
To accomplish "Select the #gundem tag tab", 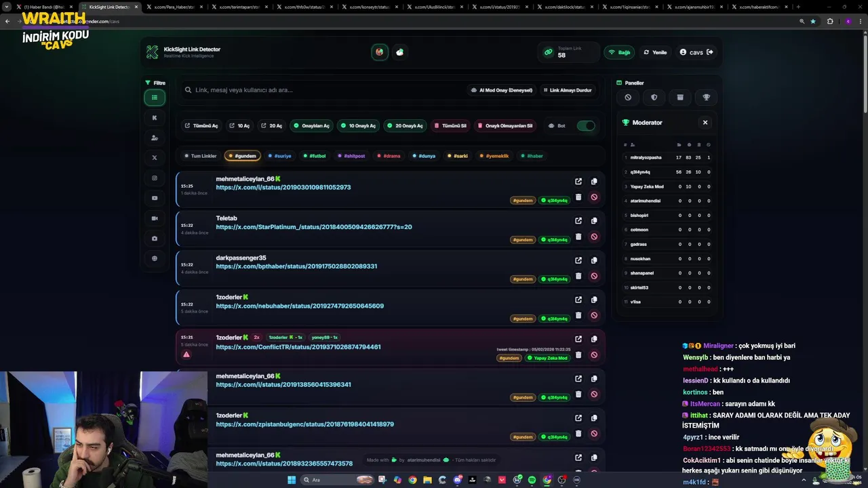I will point(242,156).
